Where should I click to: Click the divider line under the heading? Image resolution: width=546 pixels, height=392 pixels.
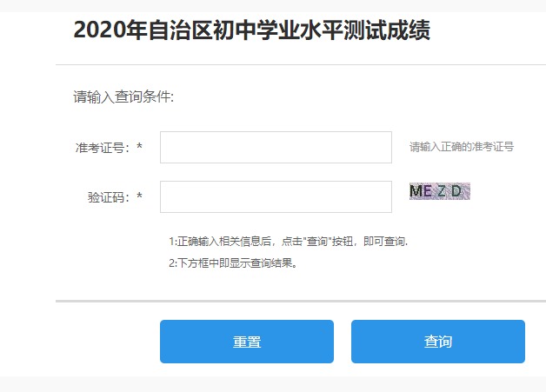pyautogui.click(x=300, y=65)
